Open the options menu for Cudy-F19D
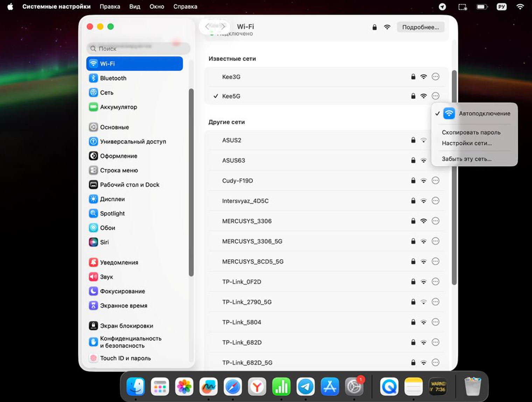Screen dimensions: 532x402 (435, 181)
